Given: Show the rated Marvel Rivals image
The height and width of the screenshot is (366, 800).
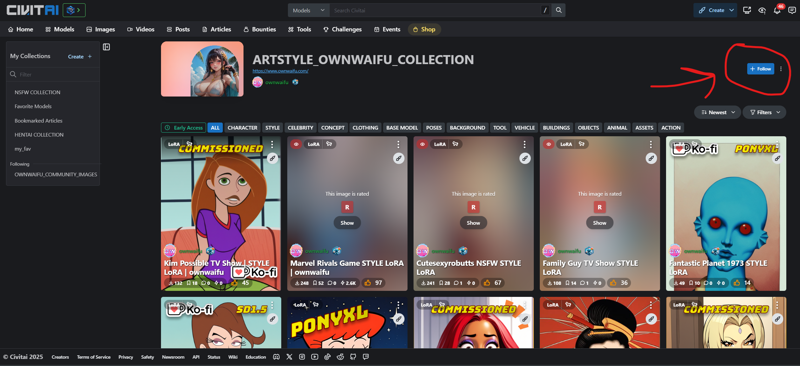Looking at the screenshot, I should pos(347,223).
